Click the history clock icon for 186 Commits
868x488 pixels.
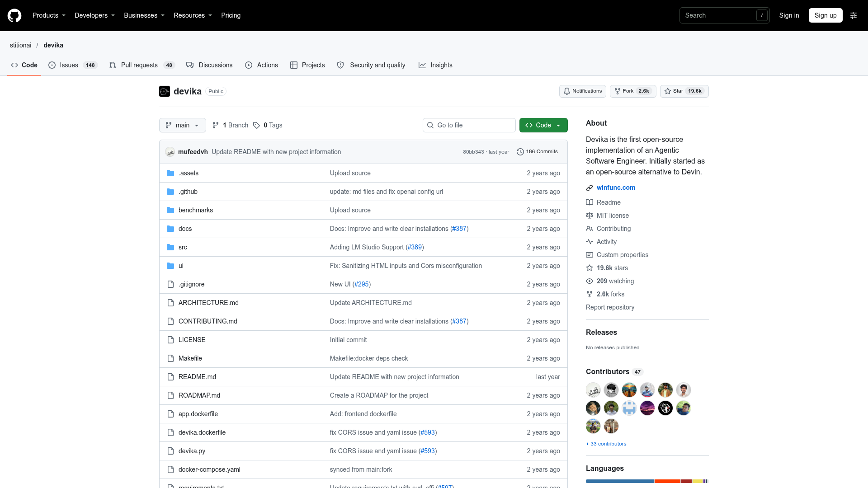pyautogui.click(x=520, y=152)
